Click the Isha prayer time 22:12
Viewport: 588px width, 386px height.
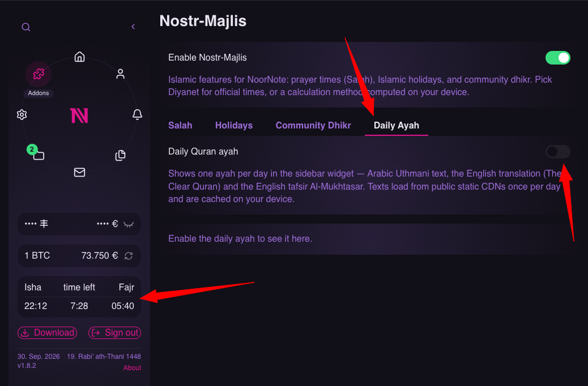36,306
